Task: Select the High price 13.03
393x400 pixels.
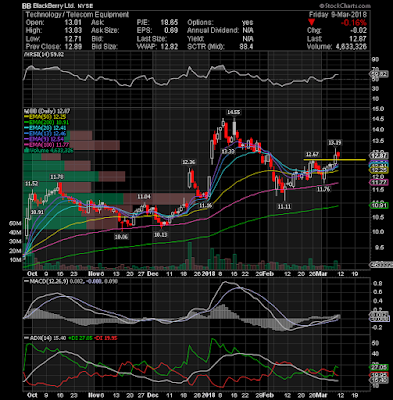Action: click(74, 31)
